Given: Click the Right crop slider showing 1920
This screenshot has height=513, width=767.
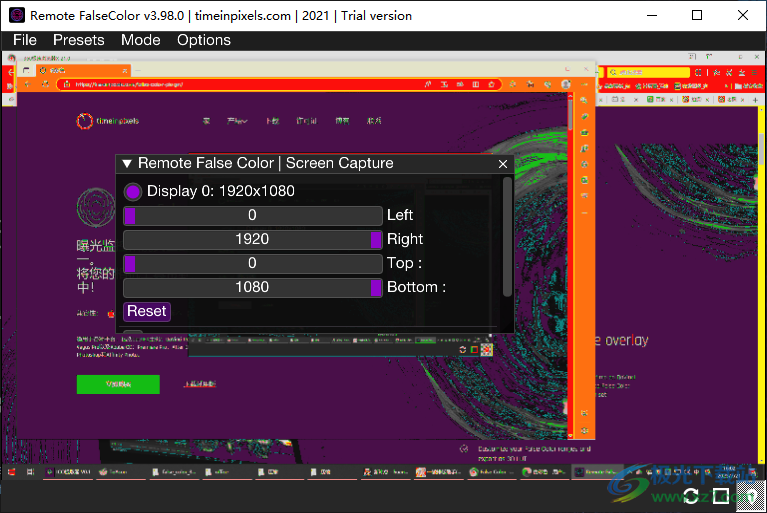Looking at the screenshot, I should click(x=252, y=240).
